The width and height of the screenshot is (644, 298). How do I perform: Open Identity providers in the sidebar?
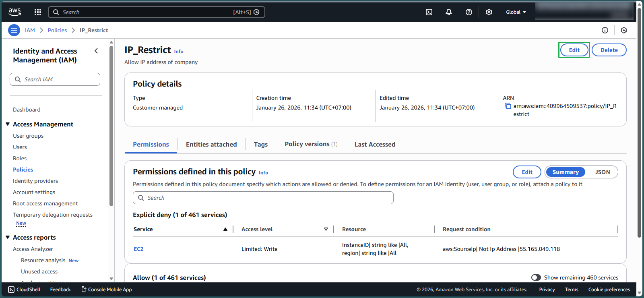tap(35, 181)
